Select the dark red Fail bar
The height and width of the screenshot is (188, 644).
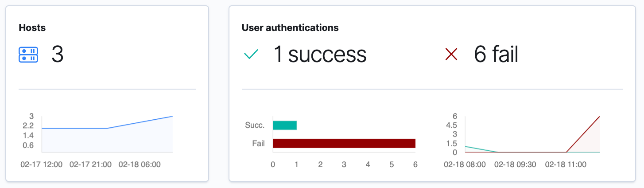344,143
